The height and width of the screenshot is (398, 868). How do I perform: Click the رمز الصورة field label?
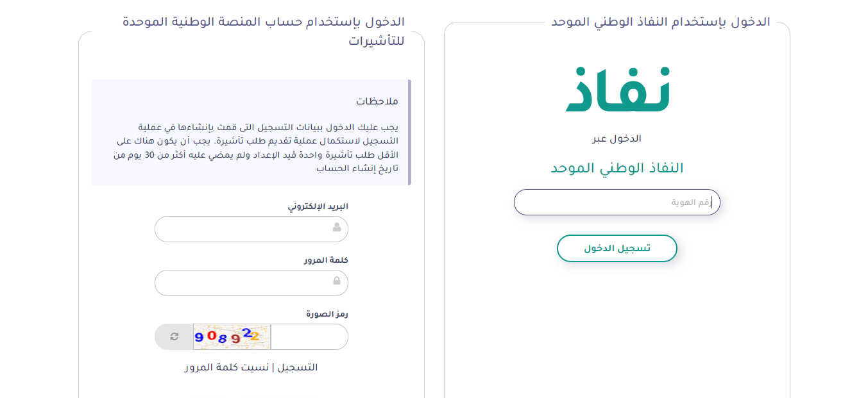[327, 314]
